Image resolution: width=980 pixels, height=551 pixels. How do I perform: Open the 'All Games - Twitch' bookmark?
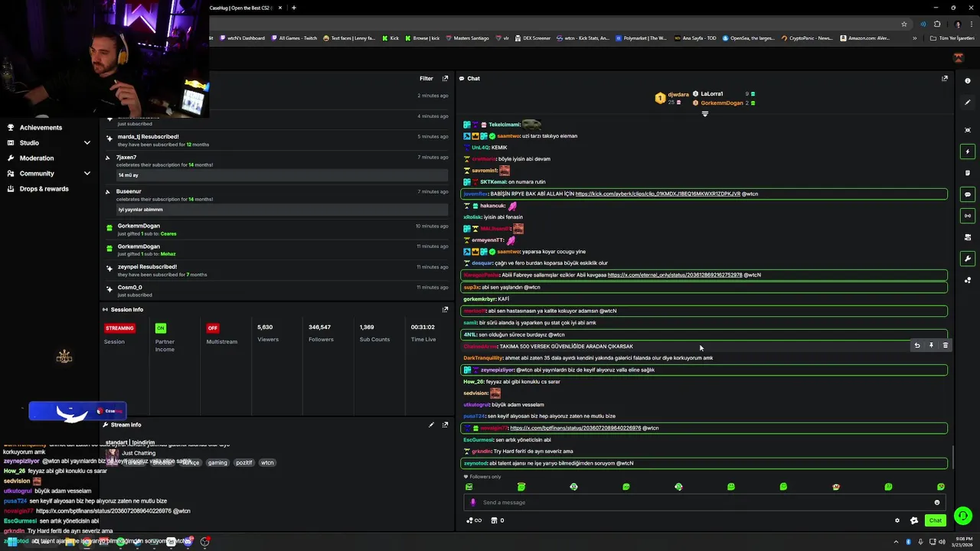(x=293, y=37)
